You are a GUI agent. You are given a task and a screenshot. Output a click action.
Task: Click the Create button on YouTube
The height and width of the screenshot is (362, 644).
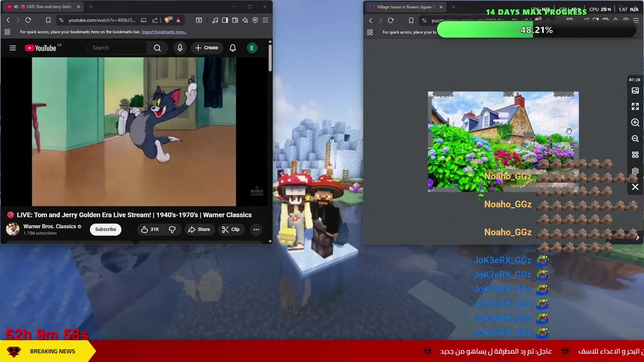click(x=206, y=48)
